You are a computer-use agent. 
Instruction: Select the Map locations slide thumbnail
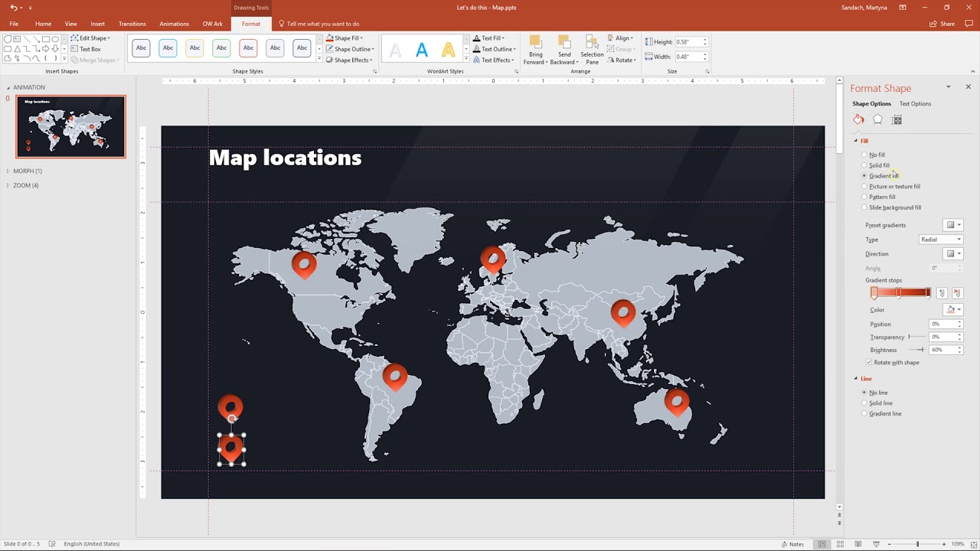70,126
